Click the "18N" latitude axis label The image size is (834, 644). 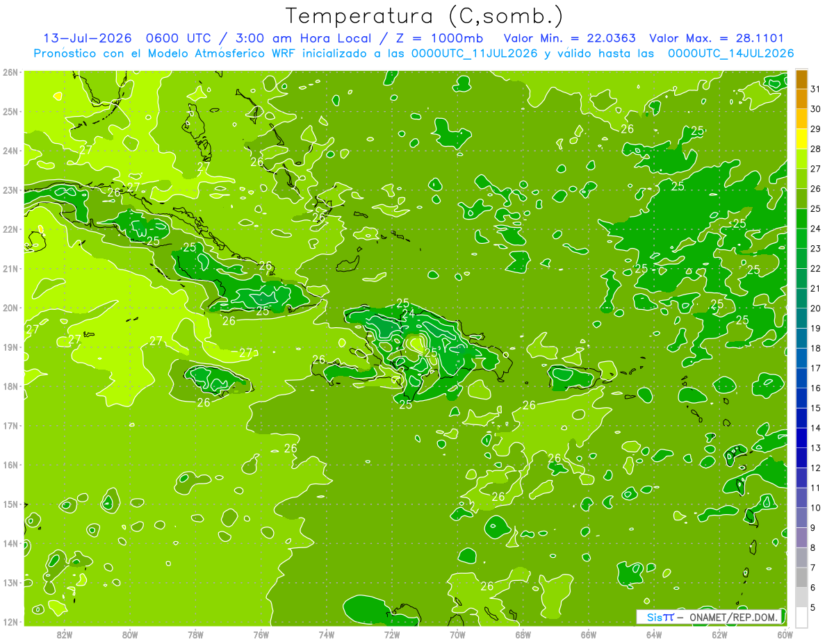pyautogui.click(x=10, y=386)
